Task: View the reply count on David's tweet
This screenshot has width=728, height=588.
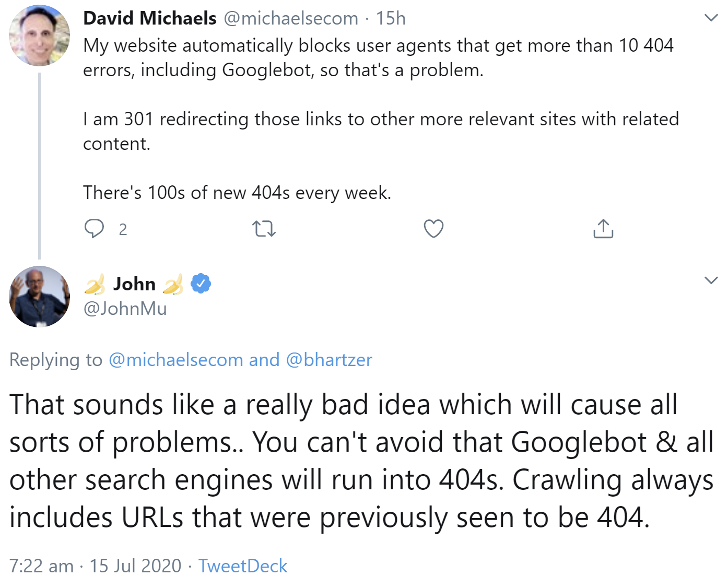Action: 123,229
